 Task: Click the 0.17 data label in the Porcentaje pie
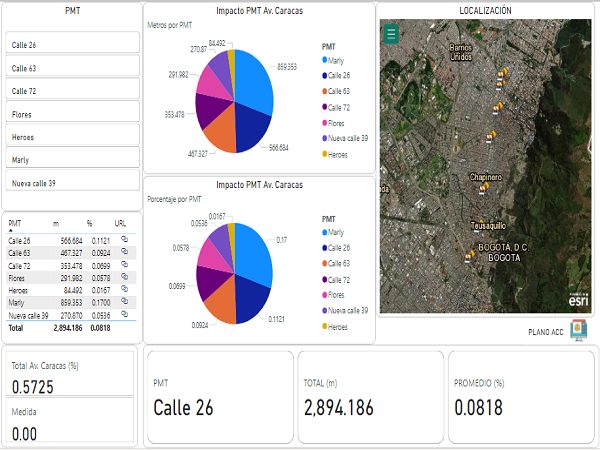coord(282,240)
